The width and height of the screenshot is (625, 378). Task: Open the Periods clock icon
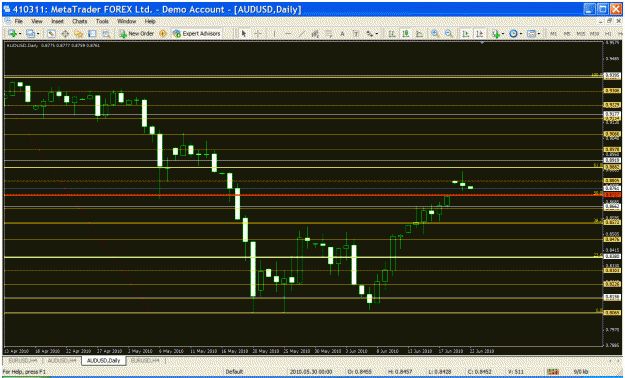tap(513, 34)
